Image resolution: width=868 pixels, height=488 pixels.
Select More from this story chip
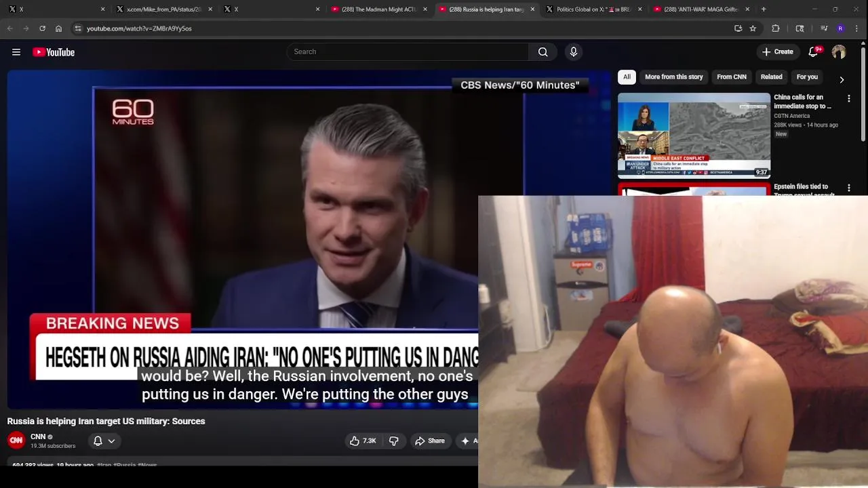point(673,77)
